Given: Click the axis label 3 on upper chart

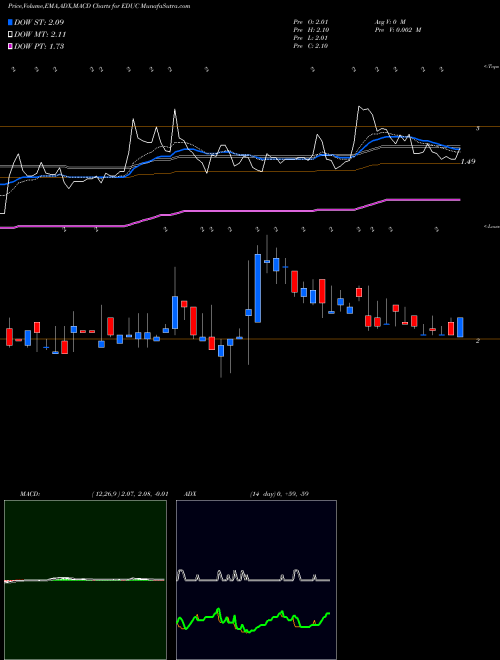Looking at the screenshot, I should tap(478, 128).
